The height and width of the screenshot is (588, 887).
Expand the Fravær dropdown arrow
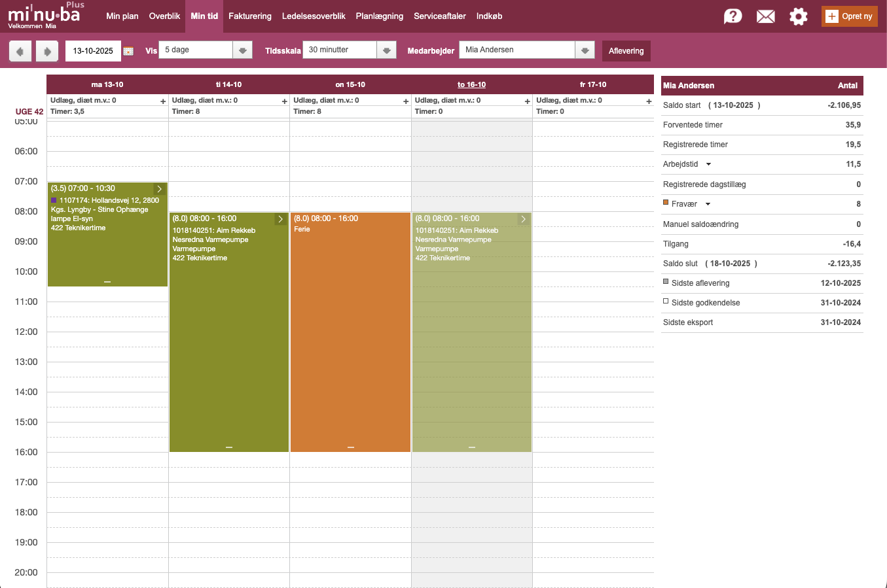coord(708,204)
